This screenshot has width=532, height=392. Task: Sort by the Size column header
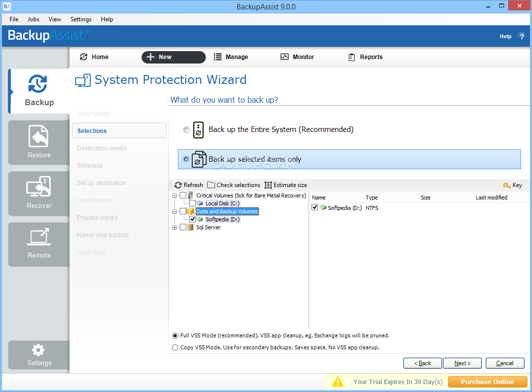(x=445, y=197)
